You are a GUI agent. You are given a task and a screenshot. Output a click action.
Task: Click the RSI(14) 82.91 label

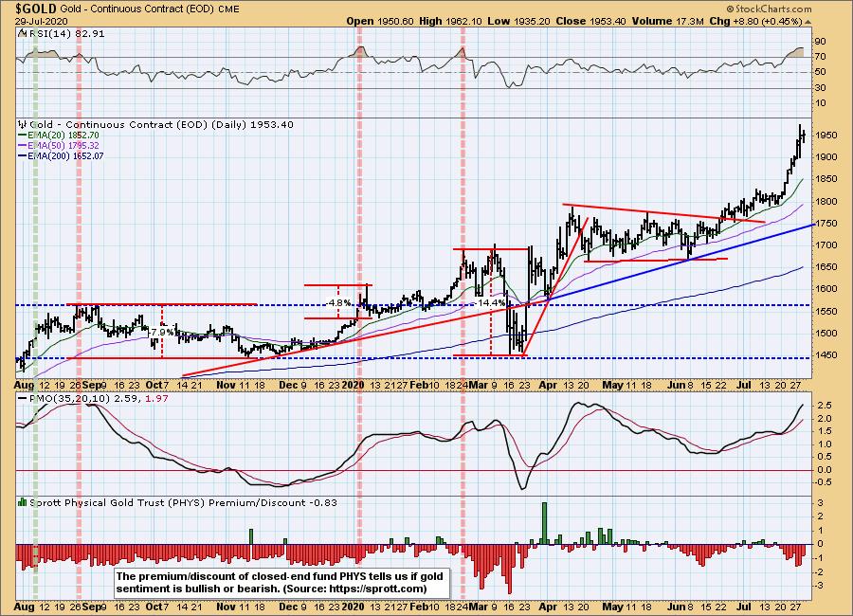(65, 33)
